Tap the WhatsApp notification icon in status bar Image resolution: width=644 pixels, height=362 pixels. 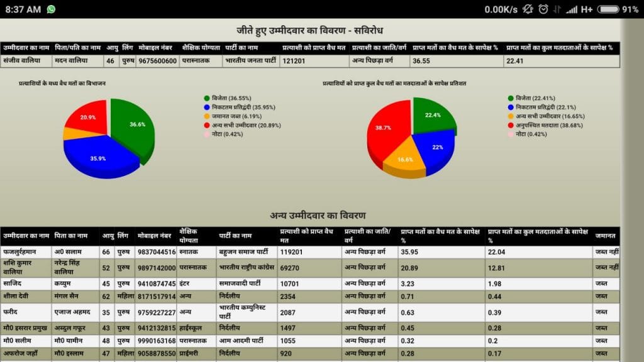tap(51, 9)
